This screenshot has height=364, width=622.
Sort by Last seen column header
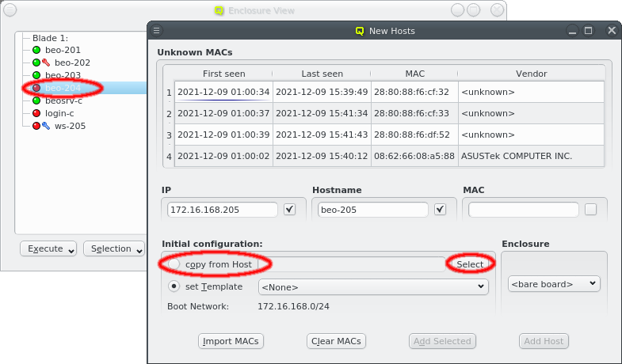[x=322, y=74]
